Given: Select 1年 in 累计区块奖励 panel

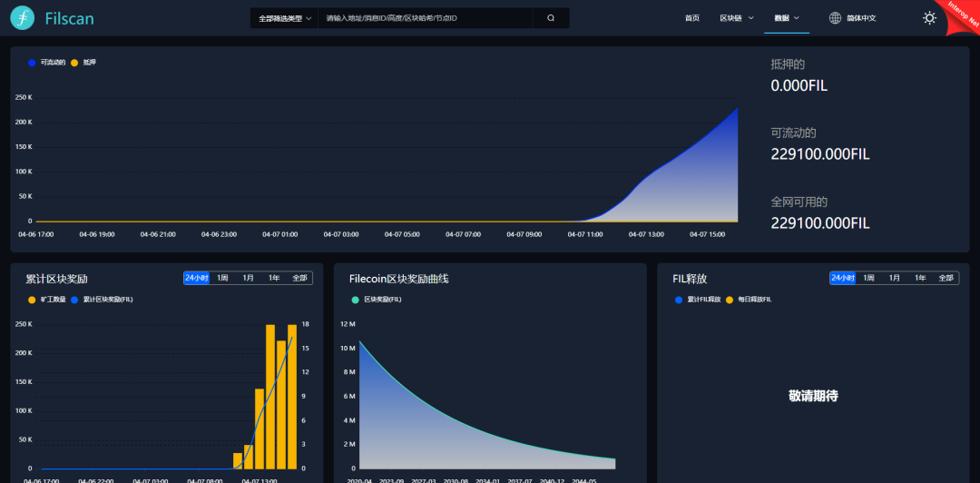Looking at the screenshot, I should point(274,278).
